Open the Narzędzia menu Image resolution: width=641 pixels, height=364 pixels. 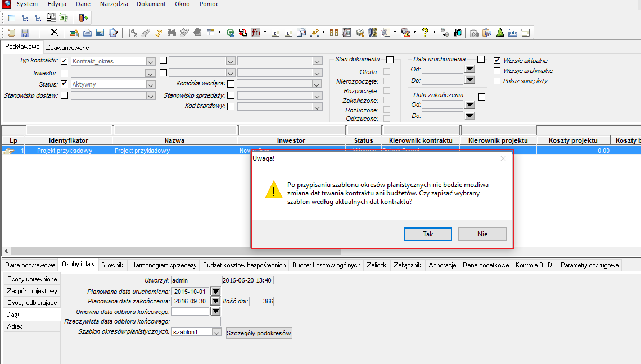114,4
